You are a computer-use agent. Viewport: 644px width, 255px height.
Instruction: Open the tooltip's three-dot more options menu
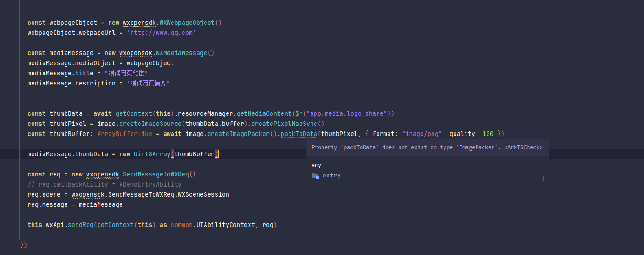coord(543,178)
